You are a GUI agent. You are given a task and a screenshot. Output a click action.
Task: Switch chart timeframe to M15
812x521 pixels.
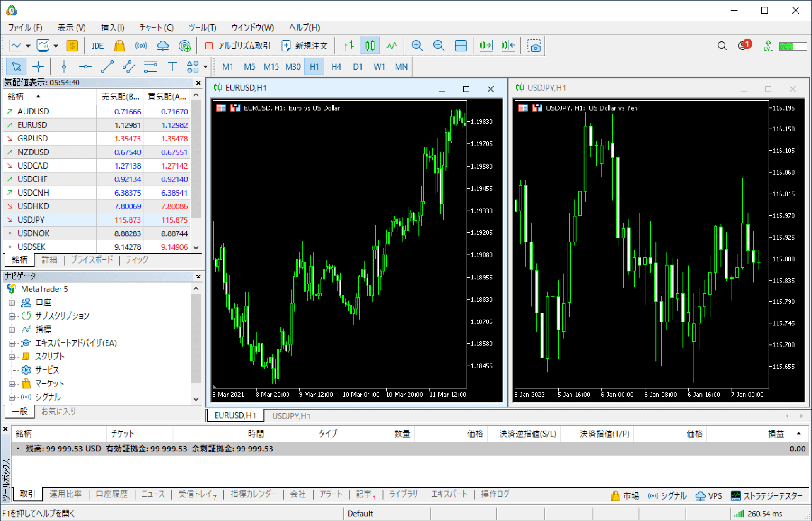[271, 67]
